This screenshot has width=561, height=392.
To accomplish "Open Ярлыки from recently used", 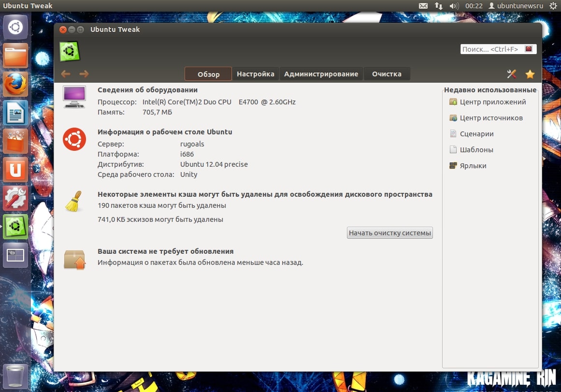I will pos(468,166).
